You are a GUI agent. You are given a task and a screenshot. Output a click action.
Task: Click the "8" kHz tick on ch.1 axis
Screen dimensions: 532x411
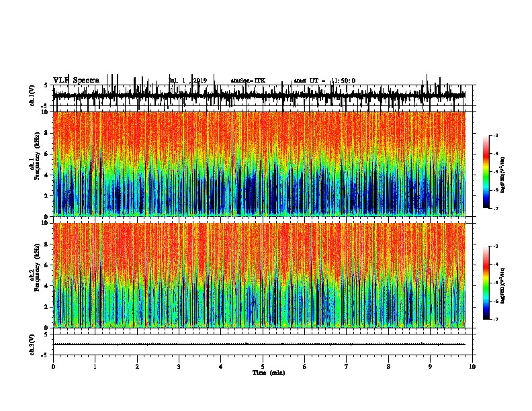coord(47,133)
